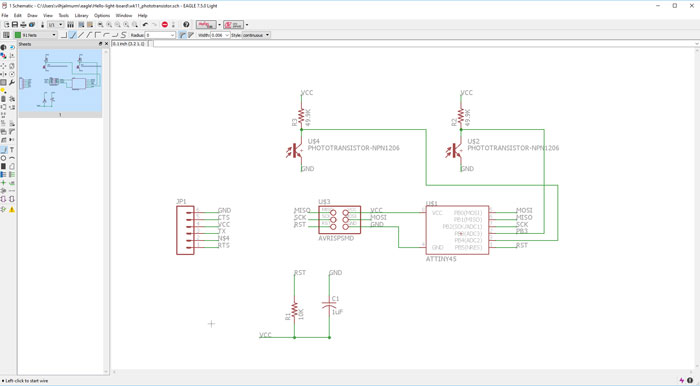This screenshot has width=700, height=386.
Task: Click the Print icon in the toolbar
Action: pyautogui.click(x=23, y=25)
